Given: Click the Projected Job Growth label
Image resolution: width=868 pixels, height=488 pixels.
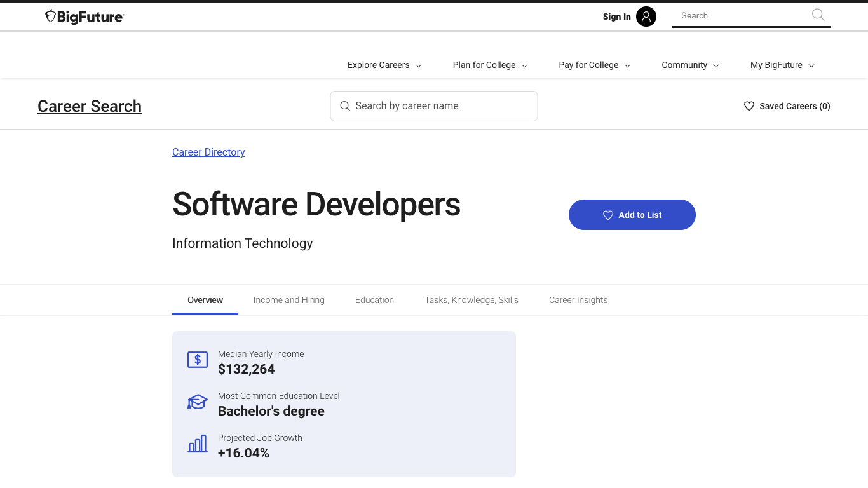Looking at the screenshot, I should pyautogui.click(x=260, y=438).
